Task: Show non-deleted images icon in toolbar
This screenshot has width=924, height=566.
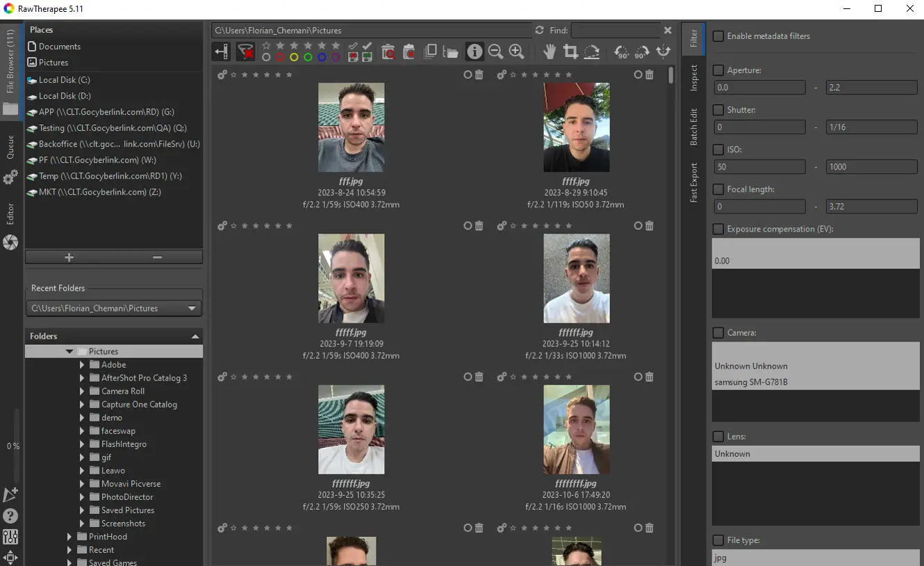Action: [x=409, y=51]
